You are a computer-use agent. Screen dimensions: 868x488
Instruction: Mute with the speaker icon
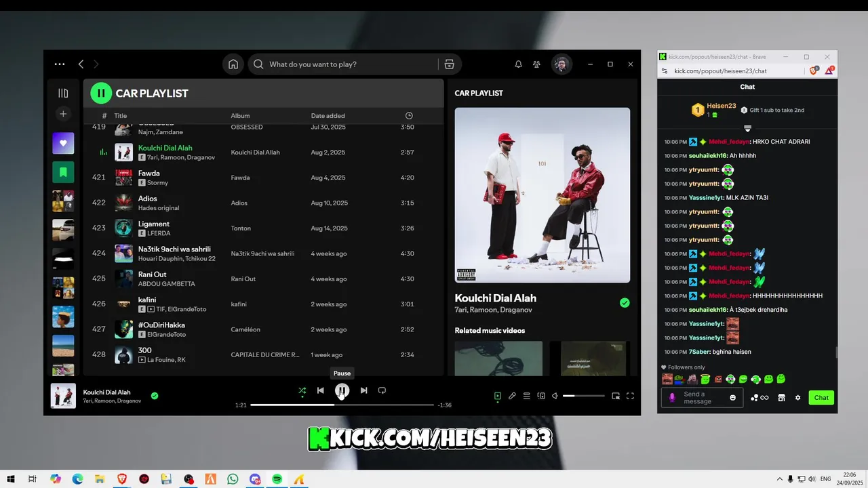click(555, 396)
